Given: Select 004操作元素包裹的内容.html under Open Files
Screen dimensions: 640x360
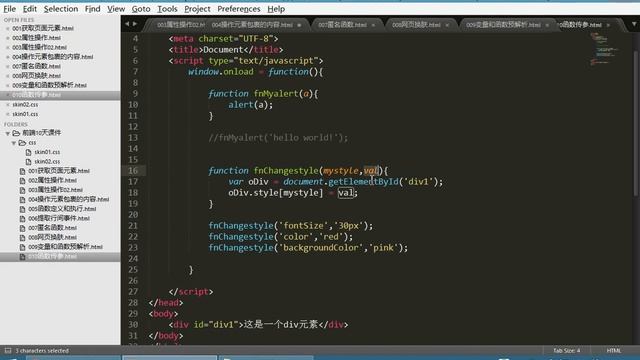Looking at the screenshot, I should 53,57.
